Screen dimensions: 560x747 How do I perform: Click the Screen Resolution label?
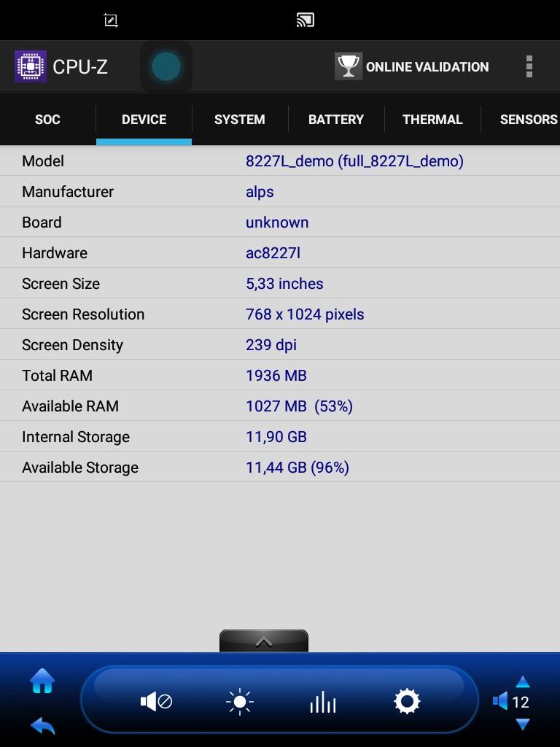point(83,314)
